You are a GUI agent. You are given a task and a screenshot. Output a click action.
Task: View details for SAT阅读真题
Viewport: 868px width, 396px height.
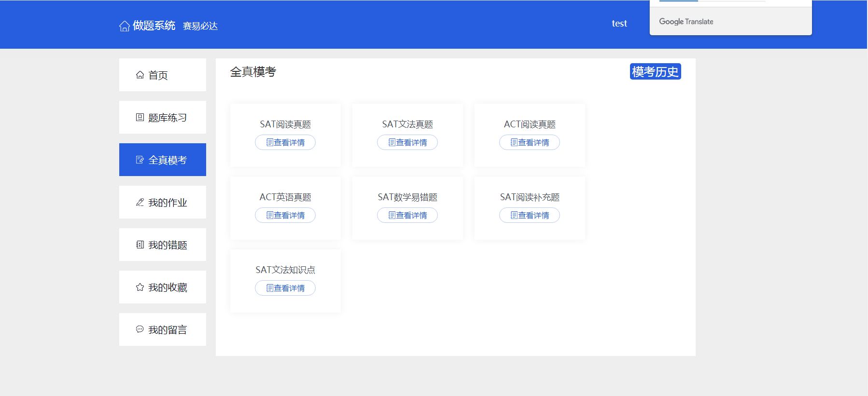[x=285, y=143]
